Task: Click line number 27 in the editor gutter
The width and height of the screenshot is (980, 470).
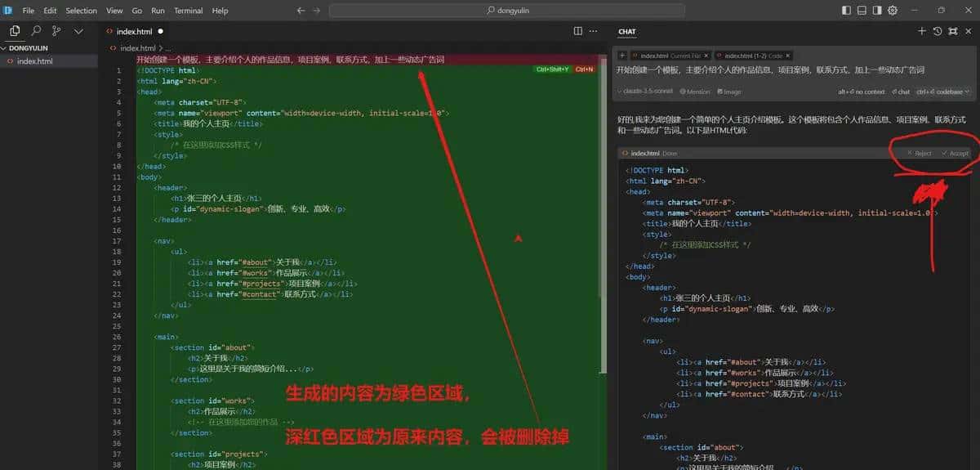Action: coord(118,347)
